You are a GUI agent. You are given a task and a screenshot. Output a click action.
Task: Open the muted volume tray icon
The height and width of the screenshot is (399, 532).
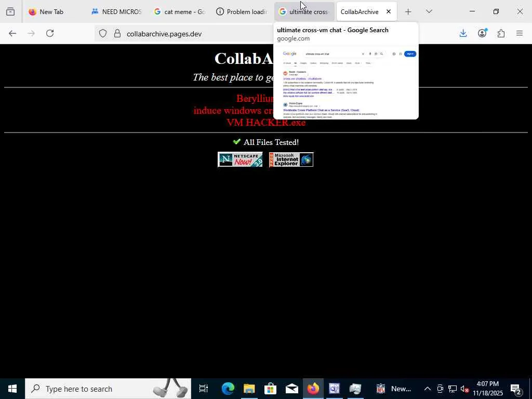pos(464,389)
